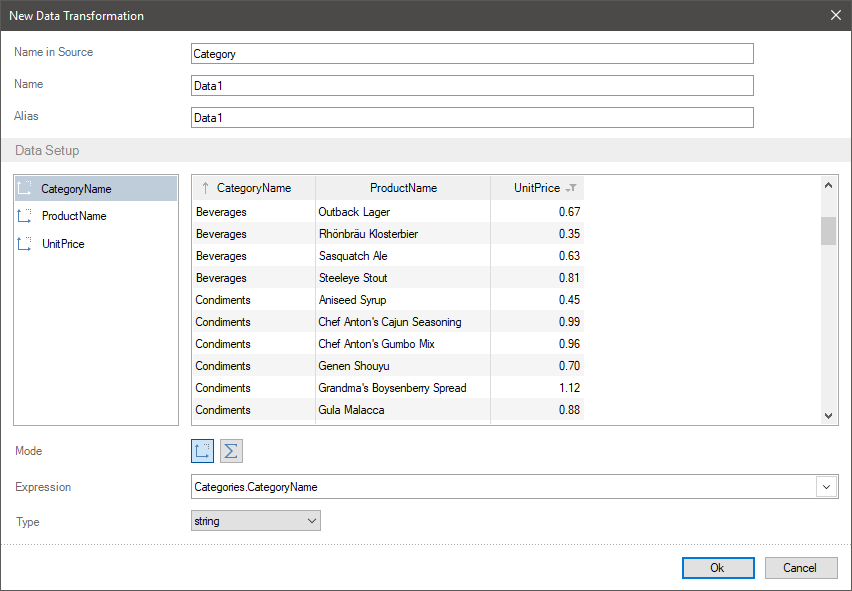The image size is (852, 591).
Task: Click the icon beside the CategoryName field
Action: pyautogui.click(x=25, y=188)
